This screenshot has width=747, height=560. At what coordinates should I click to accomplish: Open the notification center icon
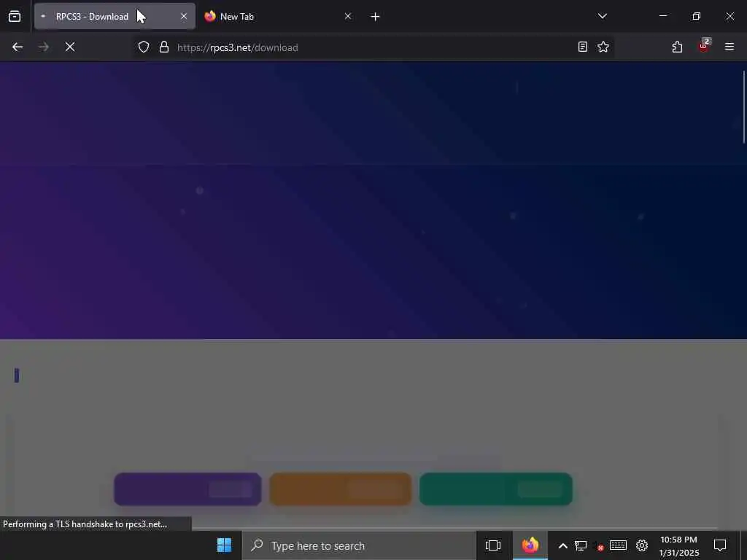[720, 545]
